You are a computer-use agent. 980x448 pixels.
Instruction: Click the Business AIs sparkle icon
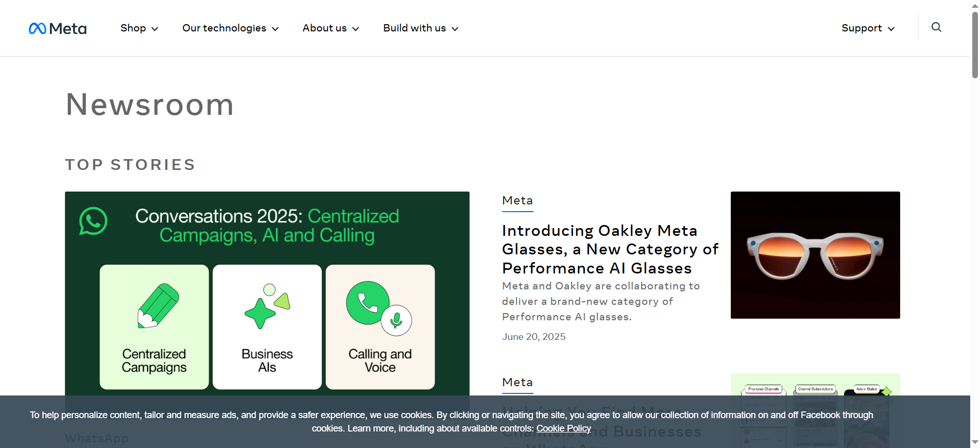266,307
